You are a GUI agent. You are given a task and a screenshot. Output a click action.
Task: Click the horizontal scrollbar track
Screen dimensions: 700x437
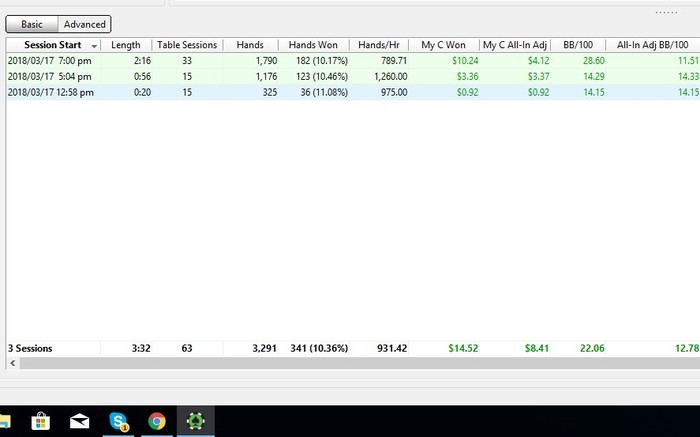click(359, 363)
